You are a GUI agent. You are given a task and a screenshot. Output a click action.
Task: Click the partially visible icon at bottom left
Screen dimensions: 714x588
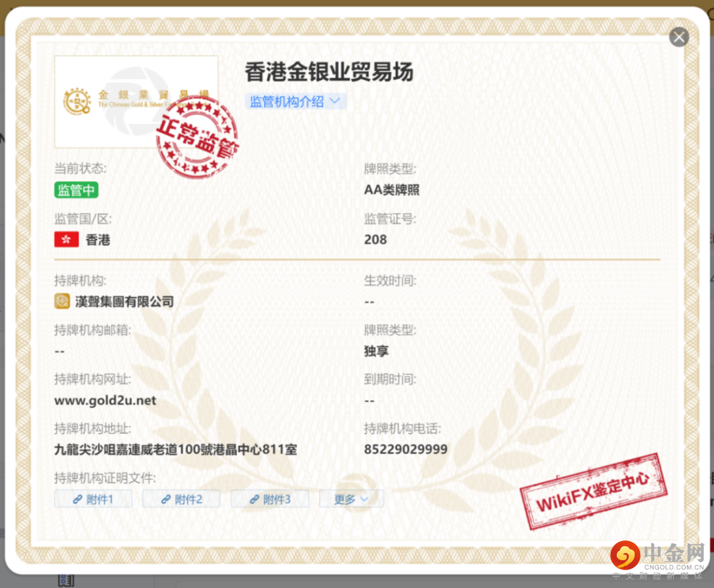point(65,579)
